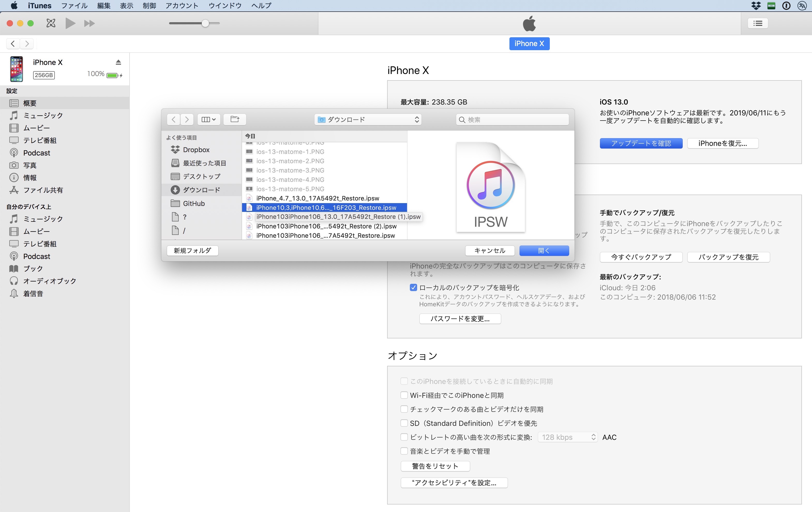Image resolution: width=812 pixels, height=512 pixels.
Task: Open the list view icon at top right
Action: coord(758,23)
